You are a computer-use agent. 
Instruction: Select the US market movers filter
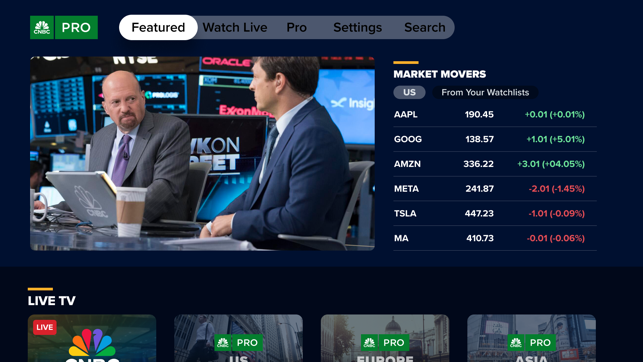[409, 92]
